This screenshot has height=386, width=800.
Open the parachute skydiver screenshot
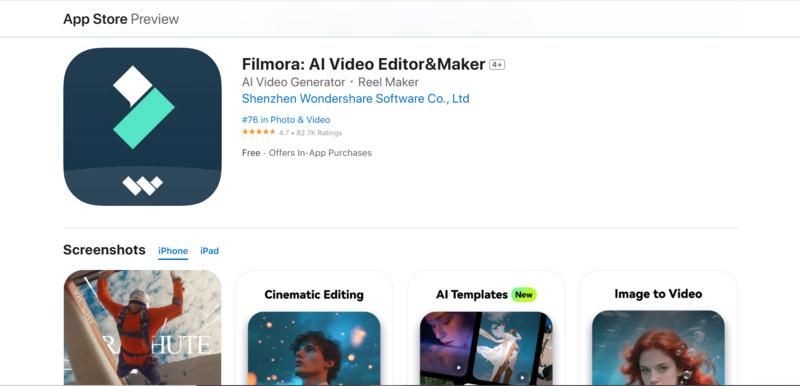pos(142,327)
